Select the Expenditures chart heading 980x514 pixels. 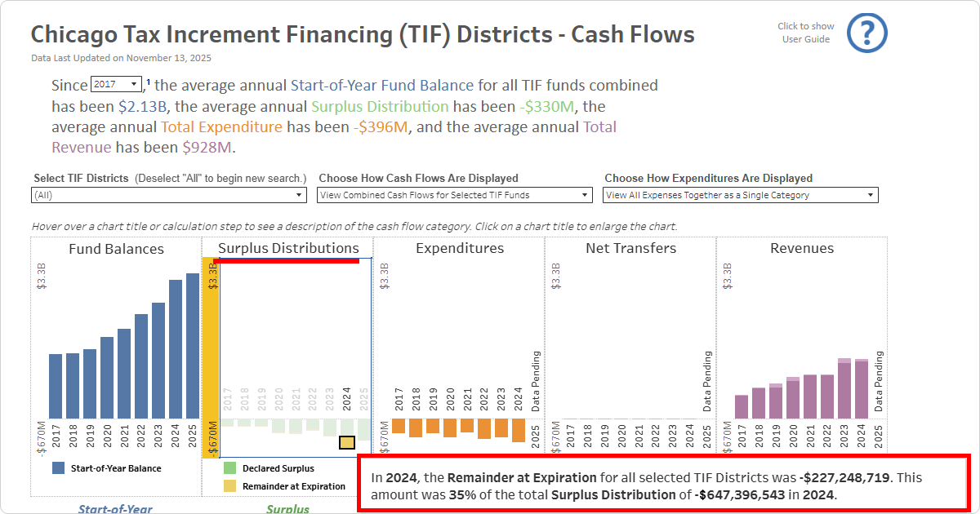tap(460, 248)
